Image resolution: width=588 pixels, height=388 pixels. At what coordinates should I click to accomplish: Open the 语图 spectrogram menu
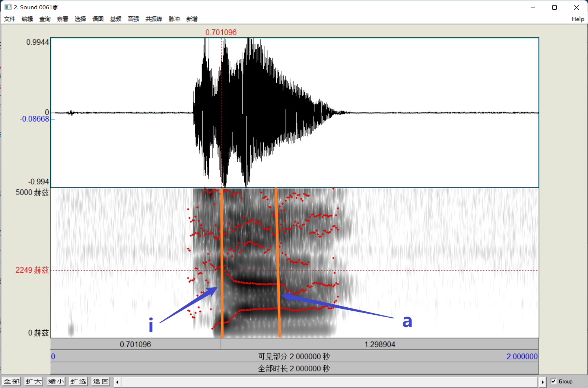(98, 19)
